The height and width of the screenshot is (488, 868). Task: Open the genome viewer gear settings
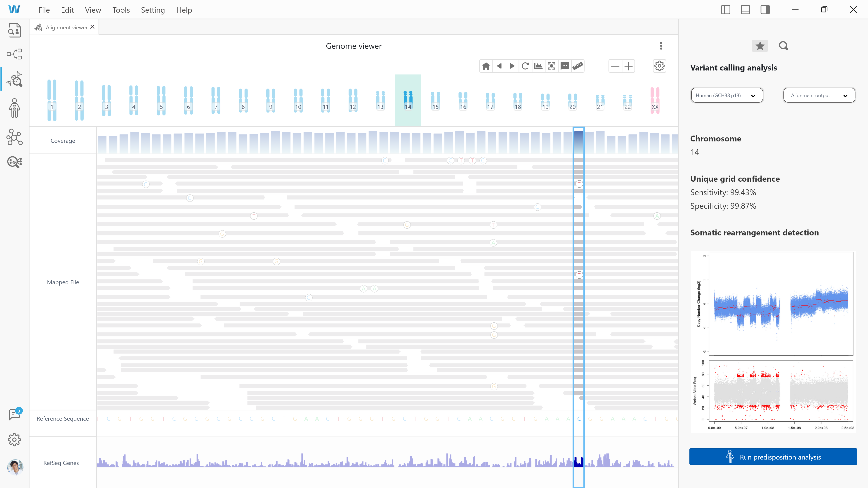pos(659,66)
